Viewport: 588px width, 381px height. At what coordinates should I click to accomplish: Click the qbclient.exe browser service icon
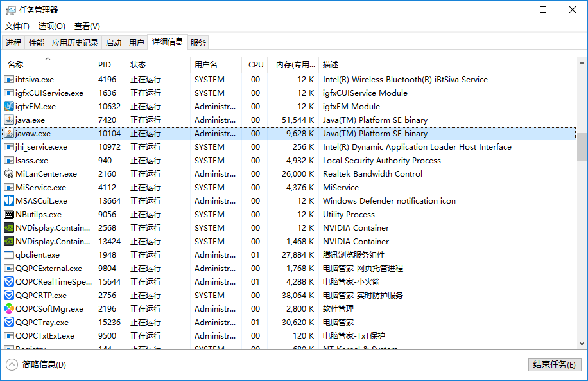pyautogui.click(x=8, y=254)
